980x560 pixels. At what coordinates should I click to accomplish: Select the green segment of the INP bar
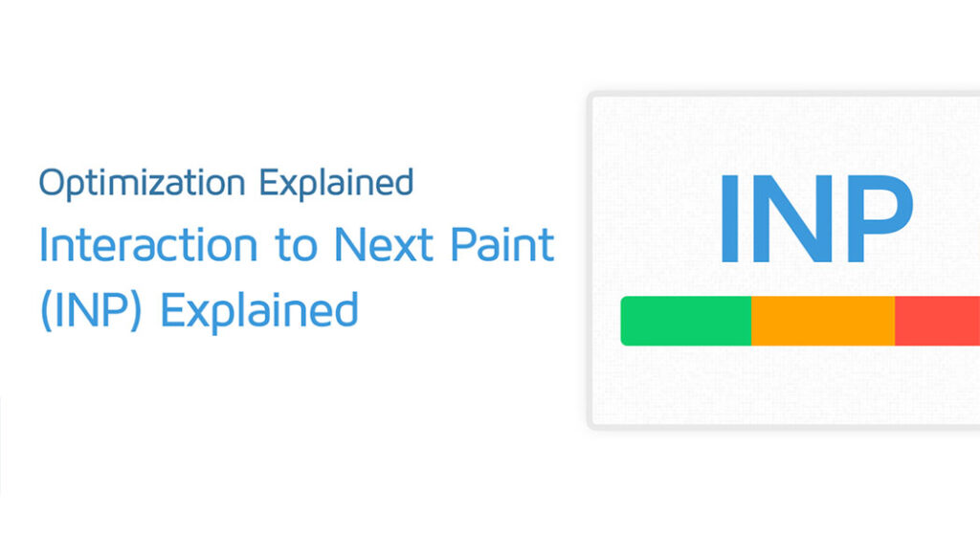(686, 321)
